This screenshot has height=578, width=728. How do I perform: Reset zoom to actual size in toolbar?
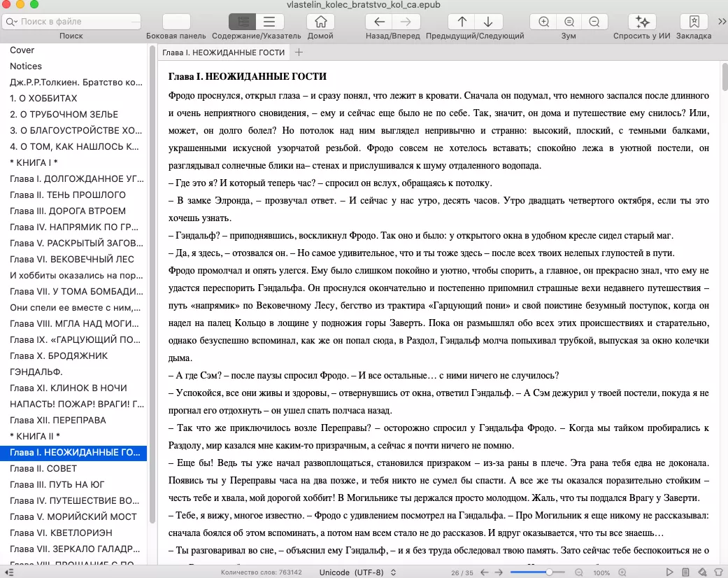(569, 22)
